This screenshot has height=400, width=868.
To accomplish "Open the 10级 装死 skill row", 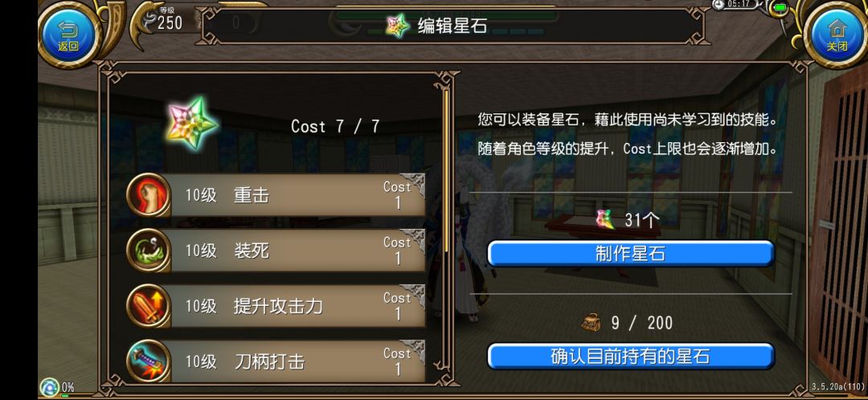I will [x=276, y=250].
